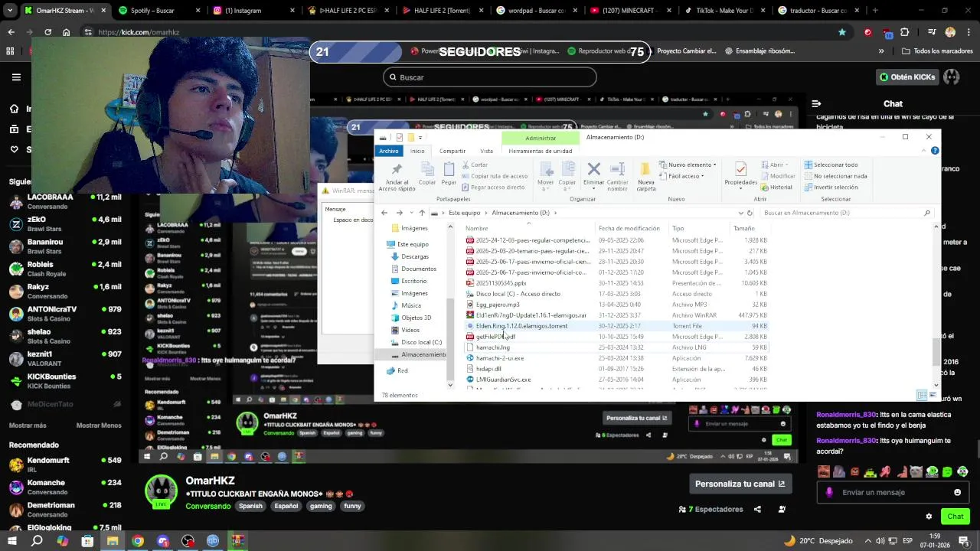Switch to the Compartir ribbon tab

[x=452, y=151]
